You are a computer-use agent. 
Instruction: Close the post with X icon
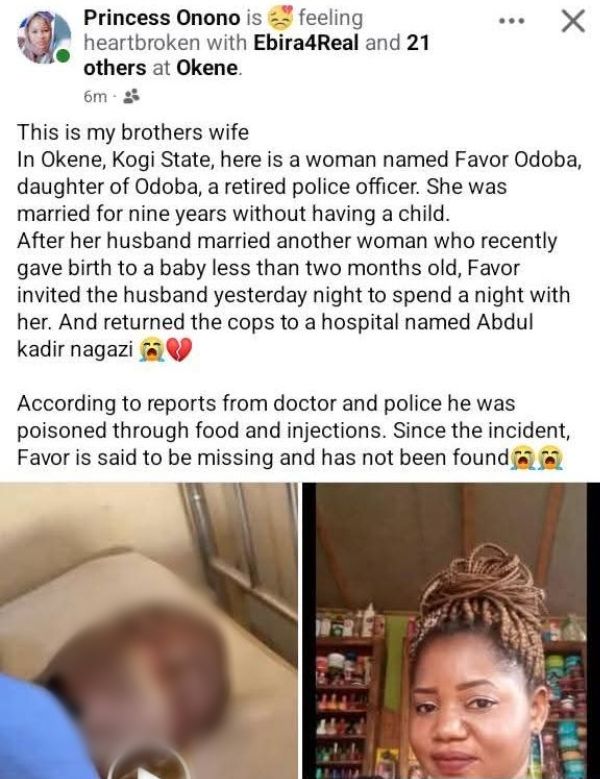click(x=573, y=21)
